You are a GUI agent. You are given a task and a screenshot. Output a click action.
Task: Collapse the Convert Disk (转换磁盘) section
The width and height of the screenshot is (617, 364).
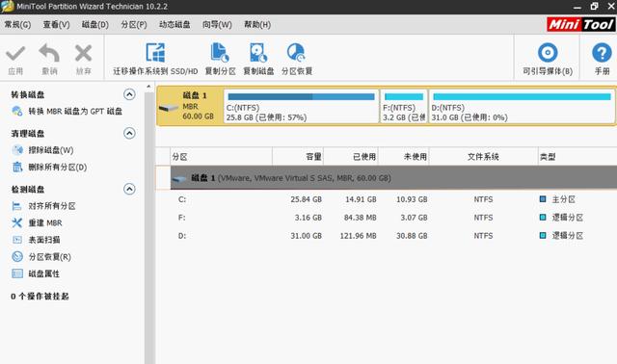point(129,94)
